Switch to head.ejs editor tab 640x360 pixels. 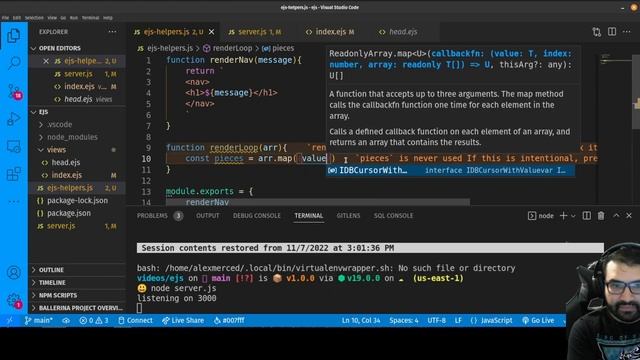tap(398, 32)
